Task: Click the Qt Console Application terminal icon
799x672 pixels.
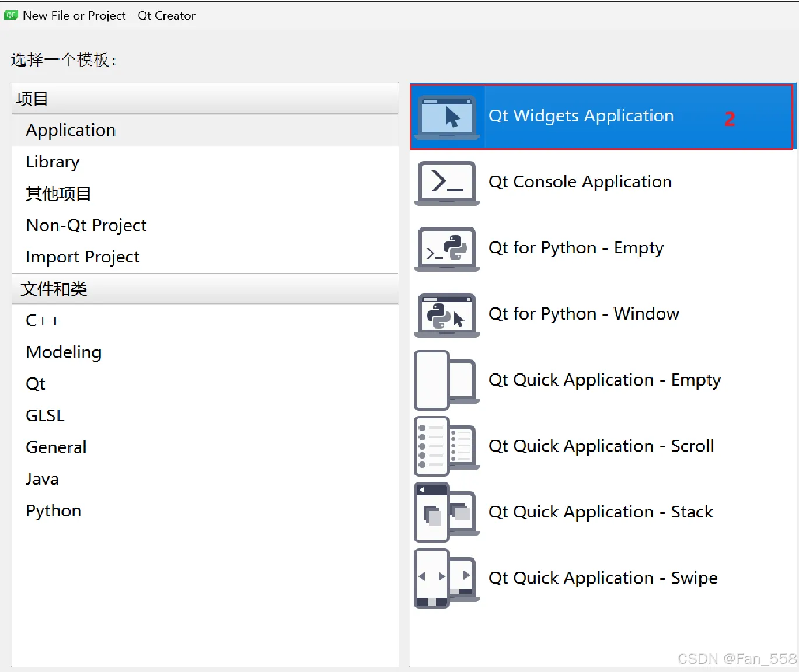Action: [x=447, y=183]
